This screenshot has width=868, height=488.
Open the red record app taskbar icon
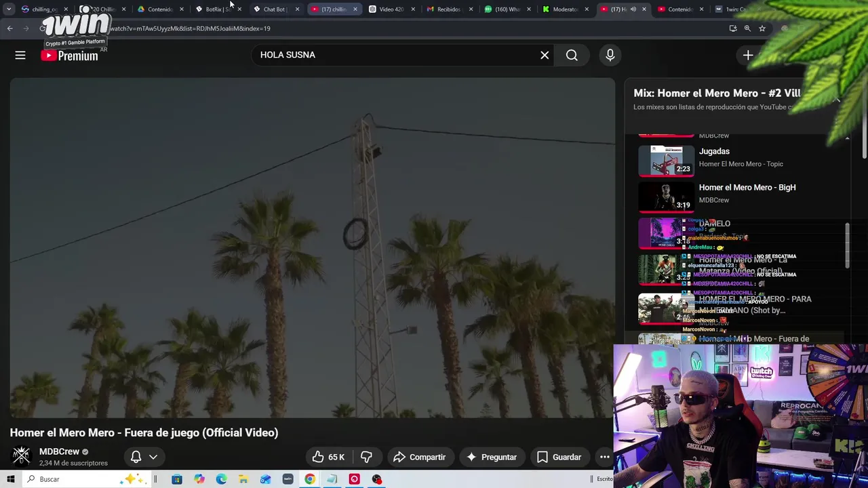[354, 479]
